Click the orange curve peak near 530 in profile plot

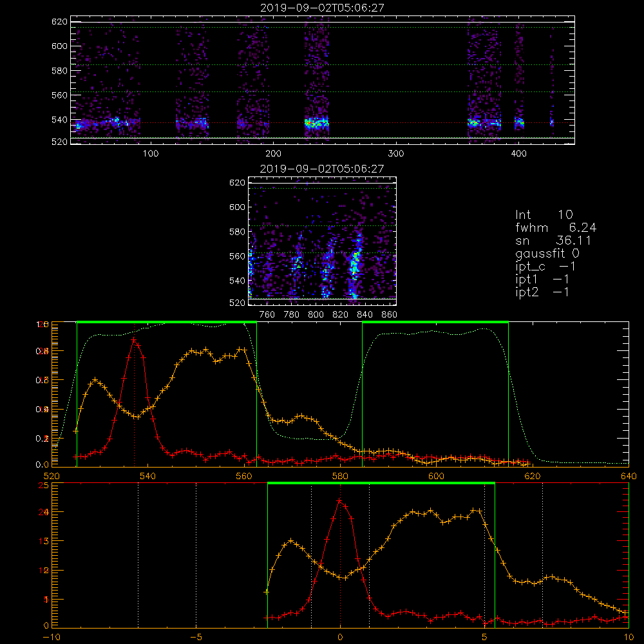[95, 379]
